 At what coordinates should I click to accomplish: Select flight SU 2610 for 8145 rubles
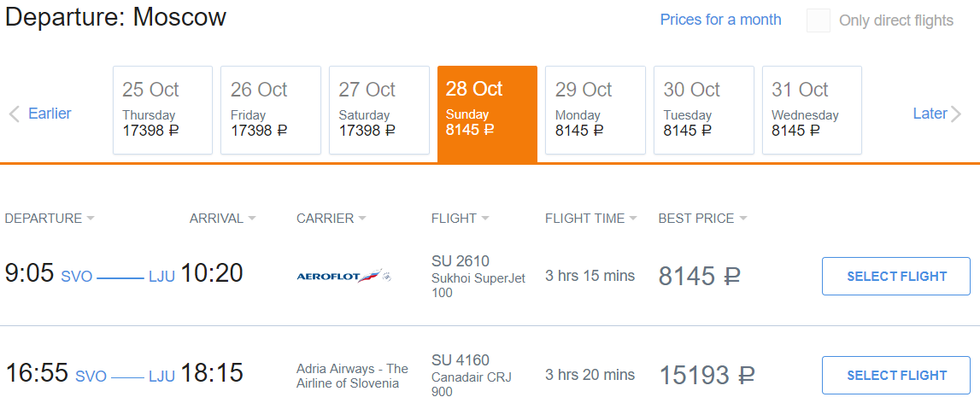coord(896,277)
